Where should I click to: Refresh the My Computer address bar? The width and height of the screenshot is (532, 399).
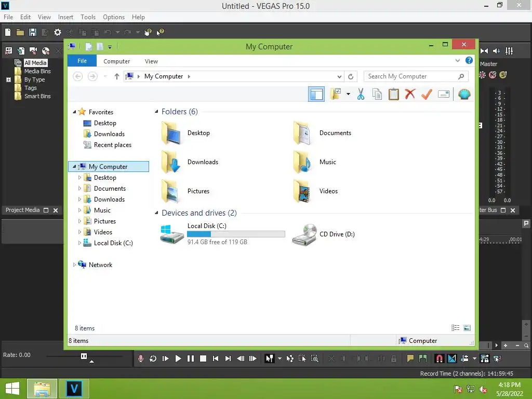tap(351, 77)
